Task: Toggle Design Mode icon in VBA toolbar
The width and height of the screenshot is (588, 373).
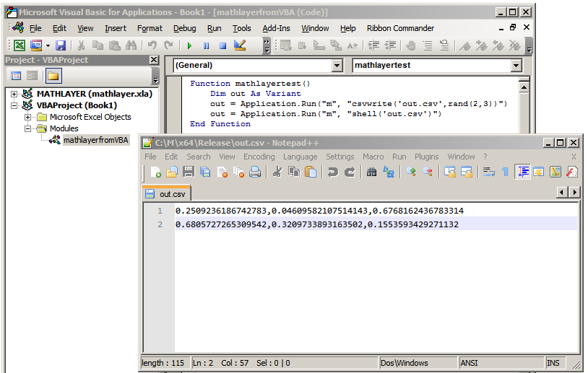Action: click(x=240, y=45)
